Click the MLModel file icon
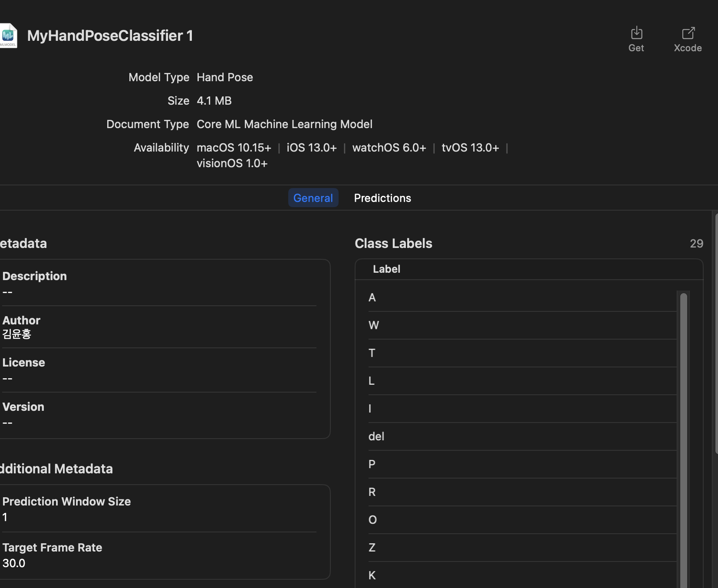Screen dimensions: 718x588 tap(8, 36)
